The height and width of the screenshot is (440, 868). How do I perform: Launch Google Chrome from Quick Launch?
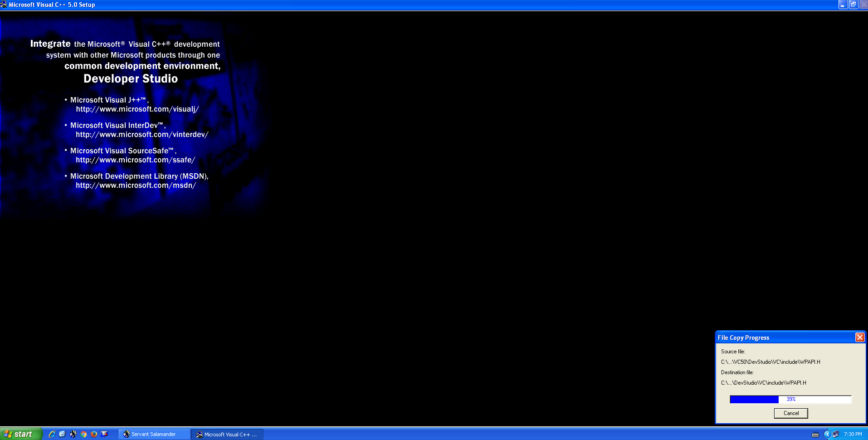[83, 434]
